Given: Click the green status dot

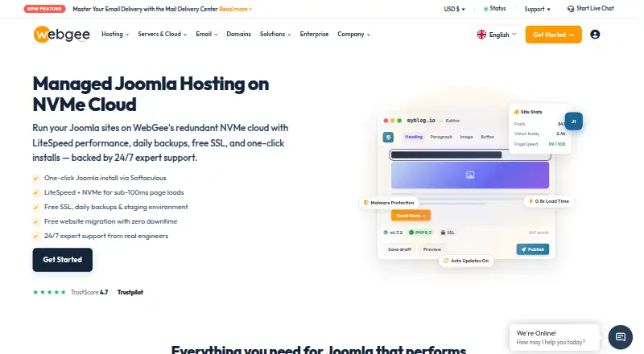Looking at the screenshot, I should coord(485,9).
